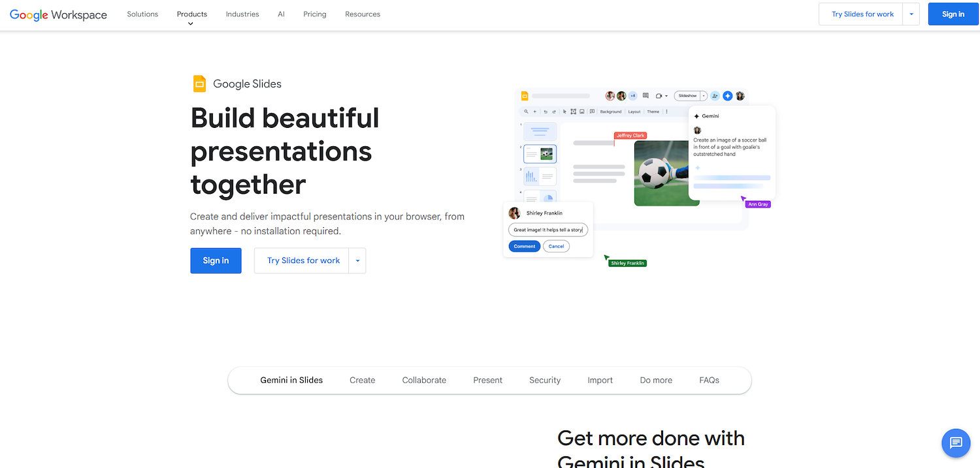980x468 pixels.
Task: Switch to the Security tab
Action: [545, 380]
